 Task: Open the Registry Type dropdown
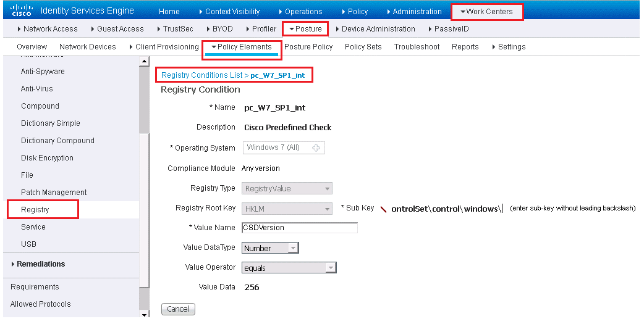point(287,188)
